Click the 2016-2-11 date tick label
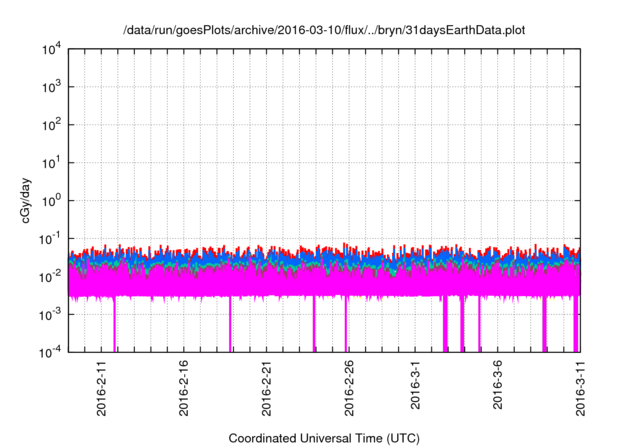 coord(101,388)
